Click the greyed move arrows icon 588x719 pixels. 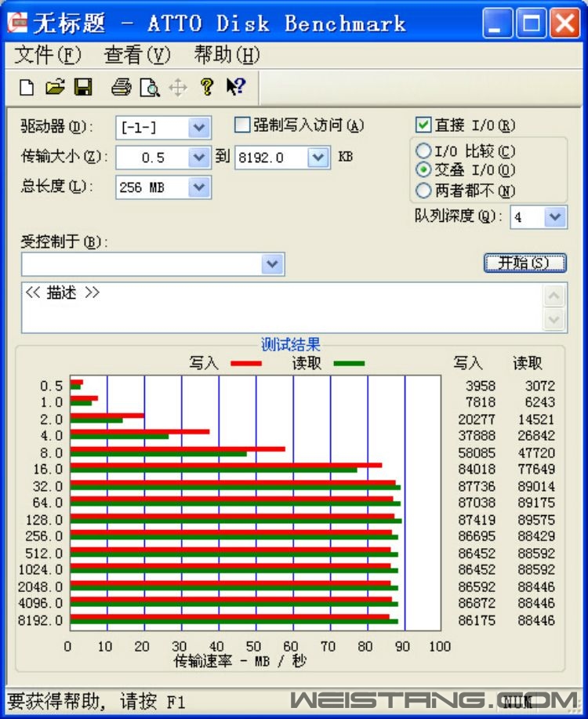tap(178, 87)
